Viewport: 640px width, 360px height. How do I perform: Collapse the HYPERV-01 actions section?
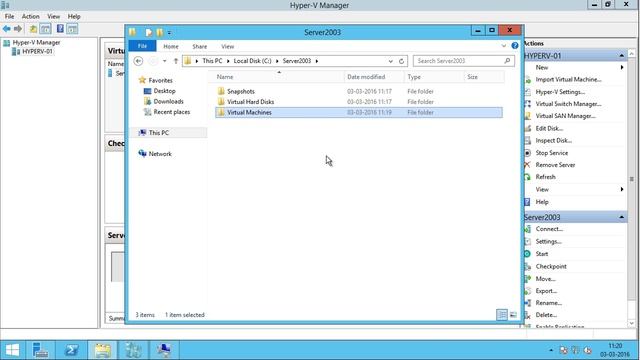coord(621,56)
